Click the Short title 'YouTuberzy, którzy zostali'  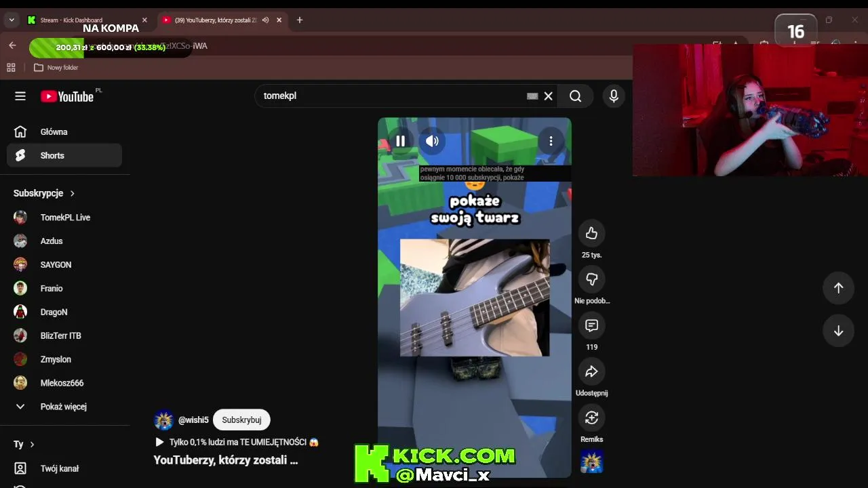(x=226, y=460)
